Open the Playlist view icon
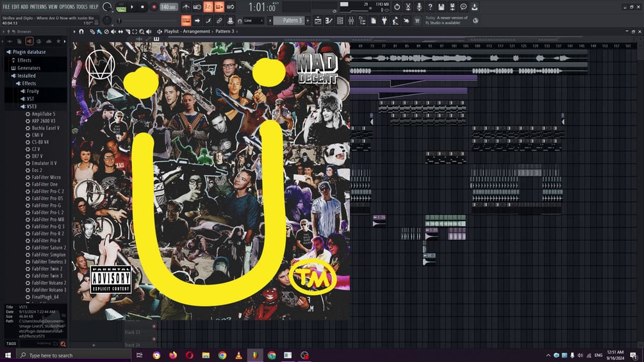The width and height of the screenshot is (644, 362). 318,21
